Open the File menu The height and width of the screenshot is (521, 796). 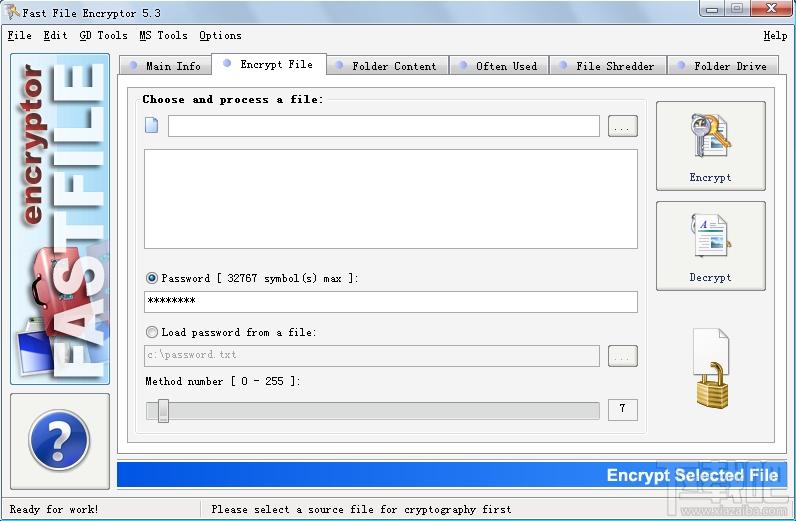pos(20,36)
